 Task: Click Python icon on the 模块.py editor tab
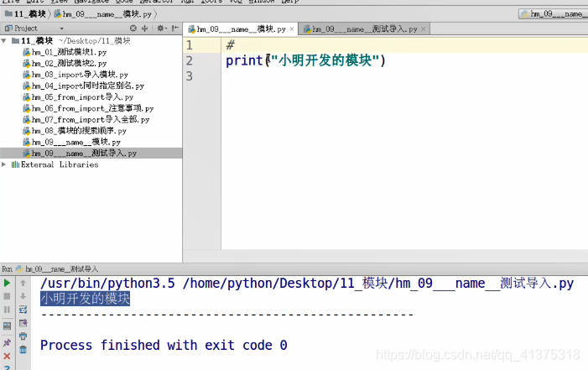(191, 29)
